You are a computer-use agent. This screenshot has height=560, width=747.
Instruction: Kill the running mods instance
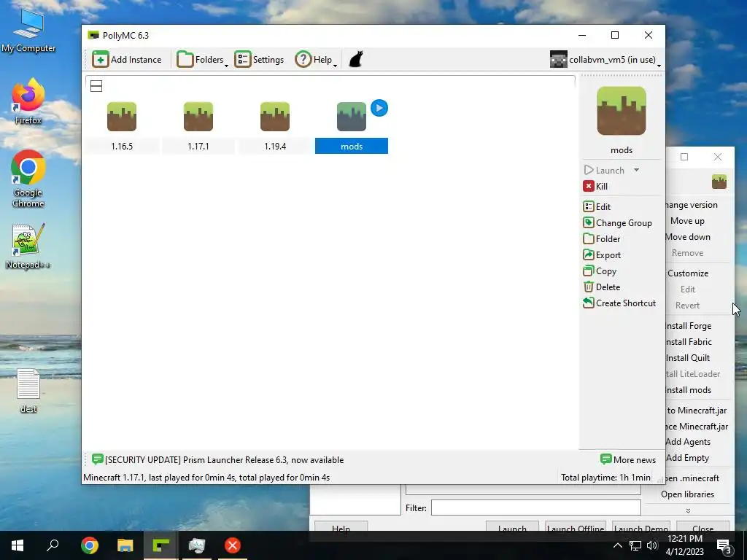tap(595, 186)
